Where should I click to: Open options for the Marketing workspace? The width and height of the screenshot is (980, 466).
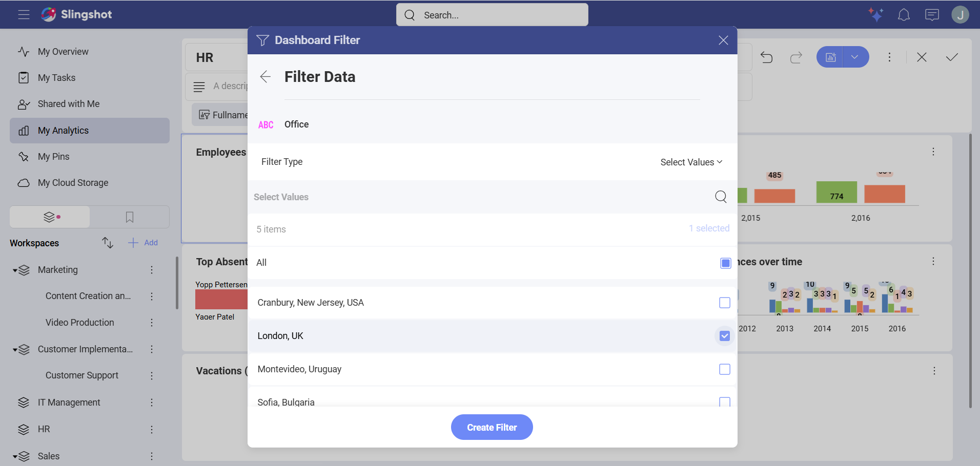(152, 270)
